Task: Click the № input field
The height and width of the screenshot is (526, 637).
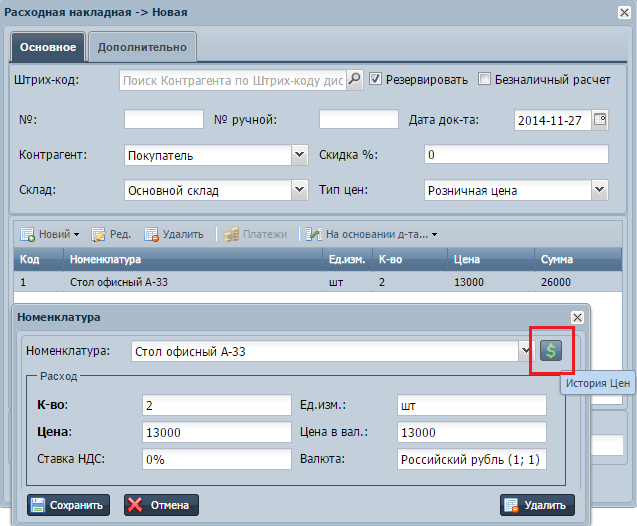Action: (164, 119)
